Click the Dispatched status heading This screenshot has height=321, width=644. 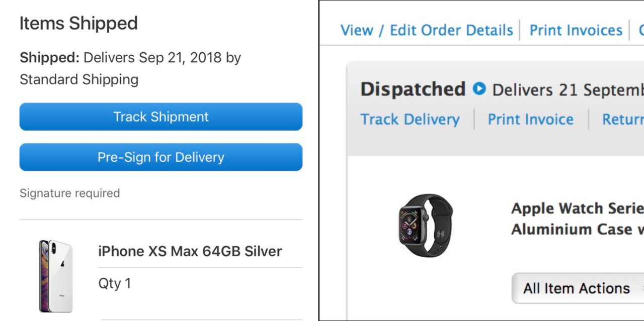click(x=413, y=89)
